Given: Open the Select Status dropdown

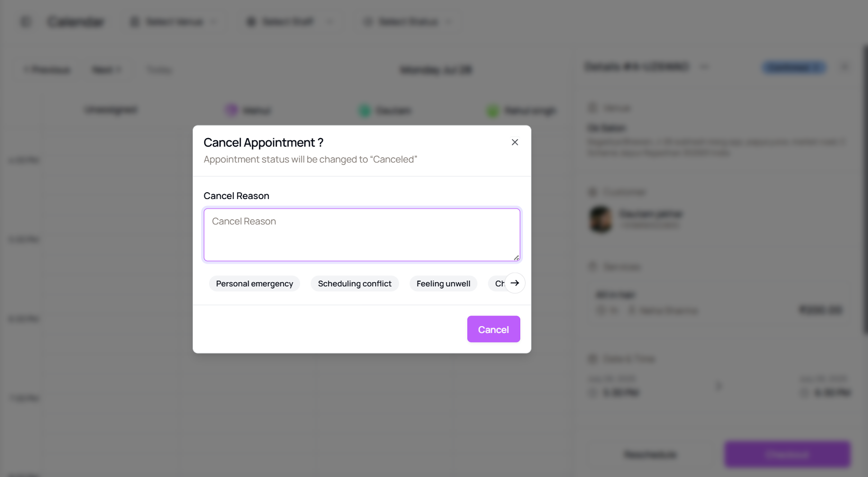Looking at the screenshot, I should (x=408, y=22).
